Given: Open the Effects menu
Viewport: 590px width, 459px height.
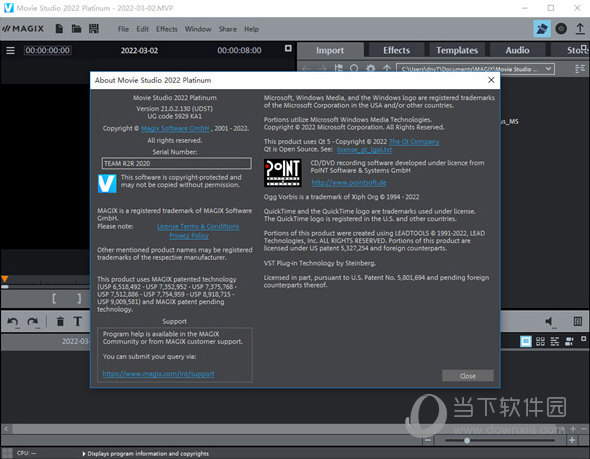Looking at the screenshot, I should tap(167, 29).
